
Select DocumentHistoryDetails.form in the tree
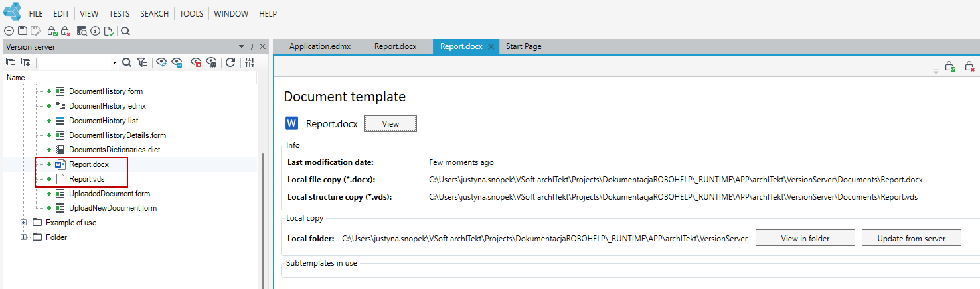(118, 135)
